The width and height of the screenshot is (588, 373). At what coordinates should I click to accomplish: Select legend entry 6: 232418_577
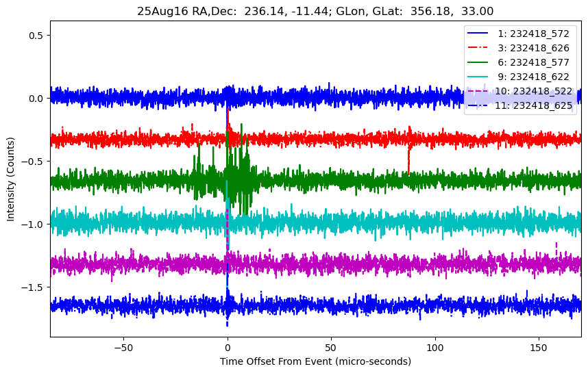point(518,62)
